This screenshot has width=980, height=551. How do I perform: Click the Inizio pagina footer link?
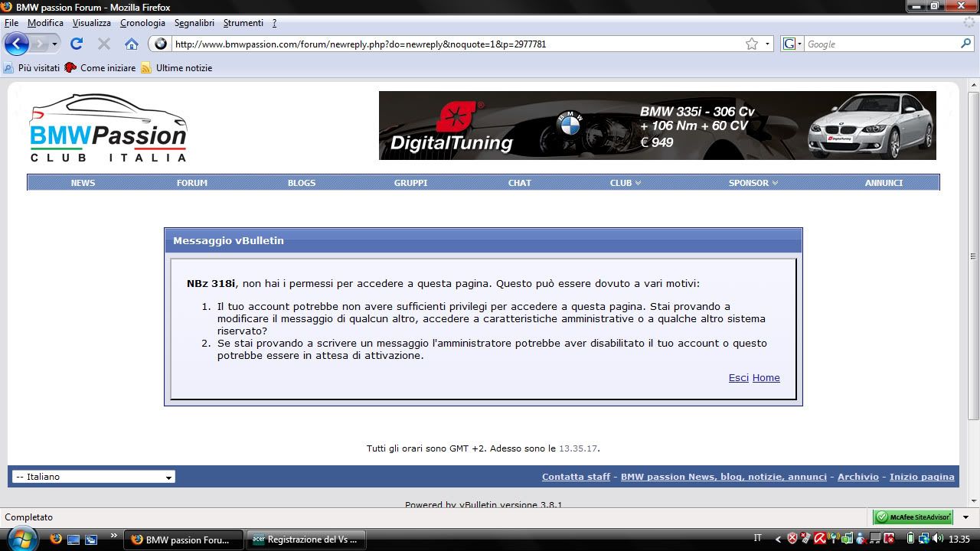tap(922, 477)
